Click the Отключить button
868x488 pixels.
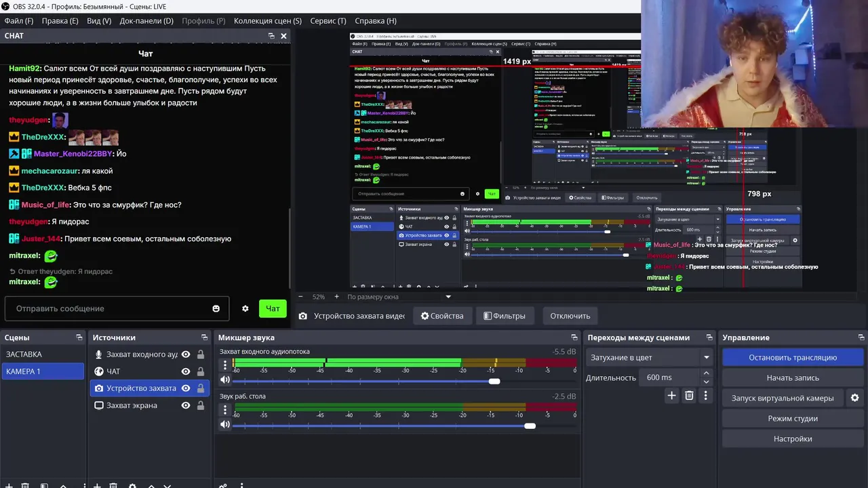[x=570, y=316]
